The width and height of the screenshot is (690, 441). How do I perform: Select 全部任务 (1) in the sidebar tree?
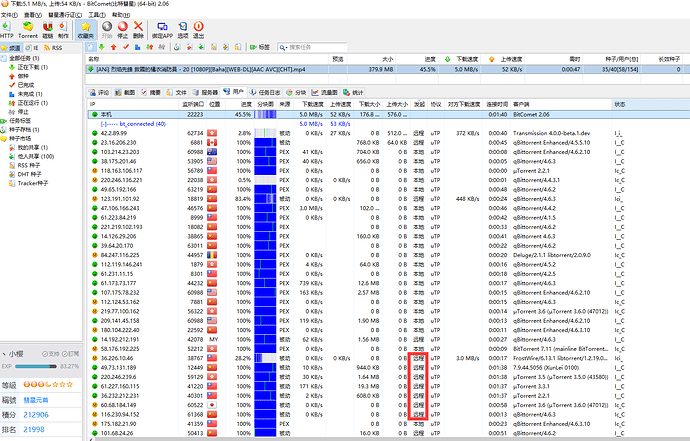coord(20,58)
